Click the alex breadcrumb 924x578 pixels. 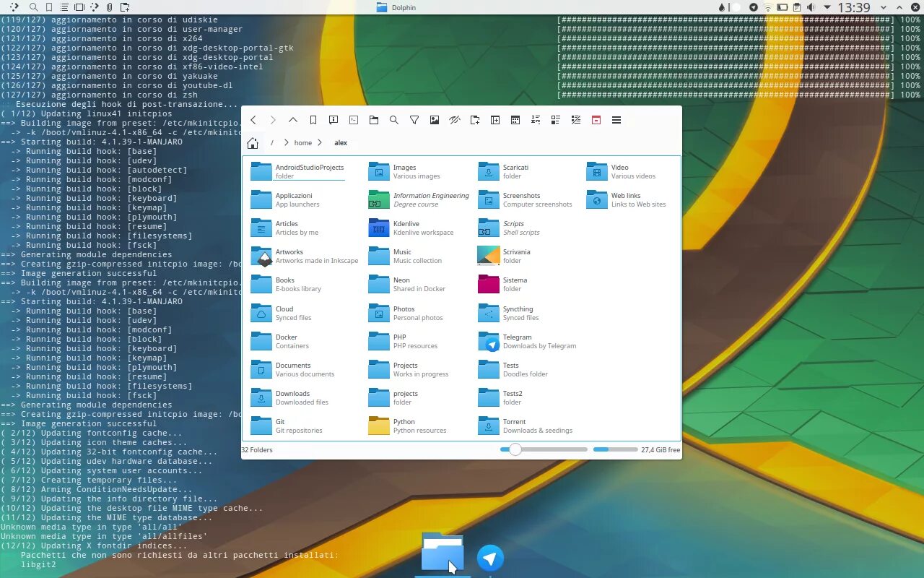coord(341,143)
